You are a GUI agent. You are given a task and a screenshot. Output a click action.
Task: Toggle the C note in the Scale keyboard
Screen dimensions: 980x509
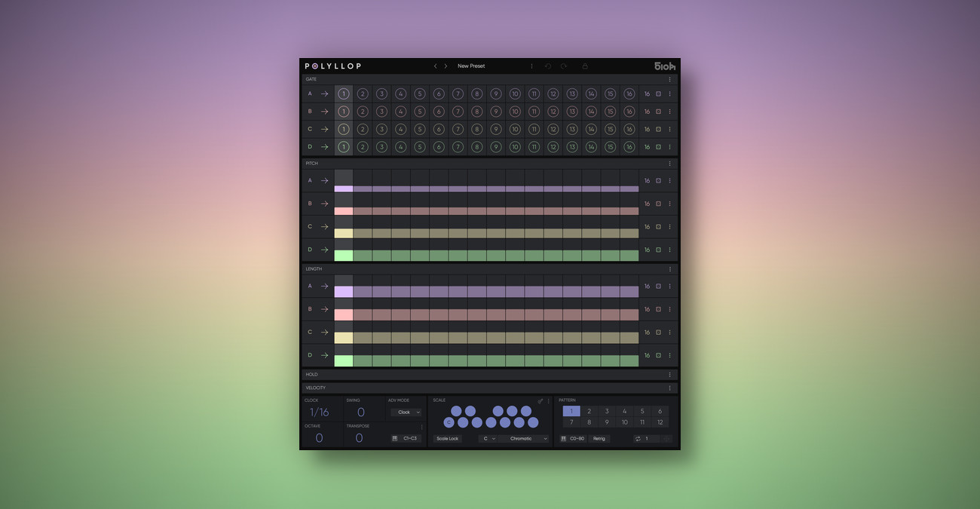(x=449, y=422)
